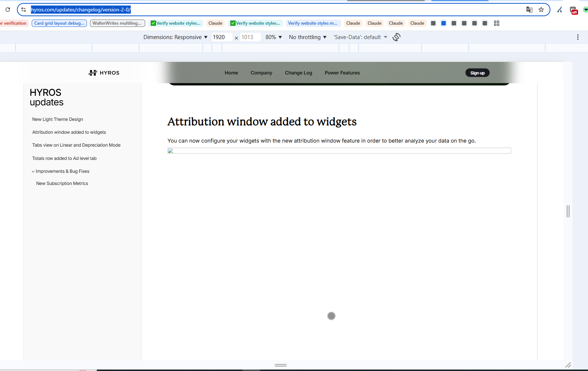The image size is (588, 371).
Task: Open New Light Theme Design sidebar link
Action: tap(57, 119)
